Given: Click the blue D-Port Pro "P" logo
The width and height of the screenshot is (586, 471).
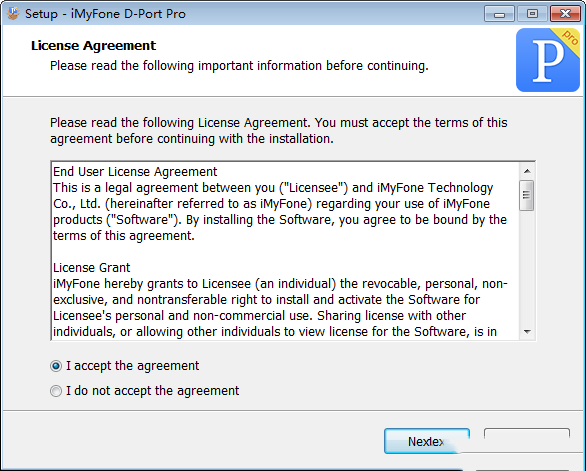Looking at the screenshot, I should point(548,60).
